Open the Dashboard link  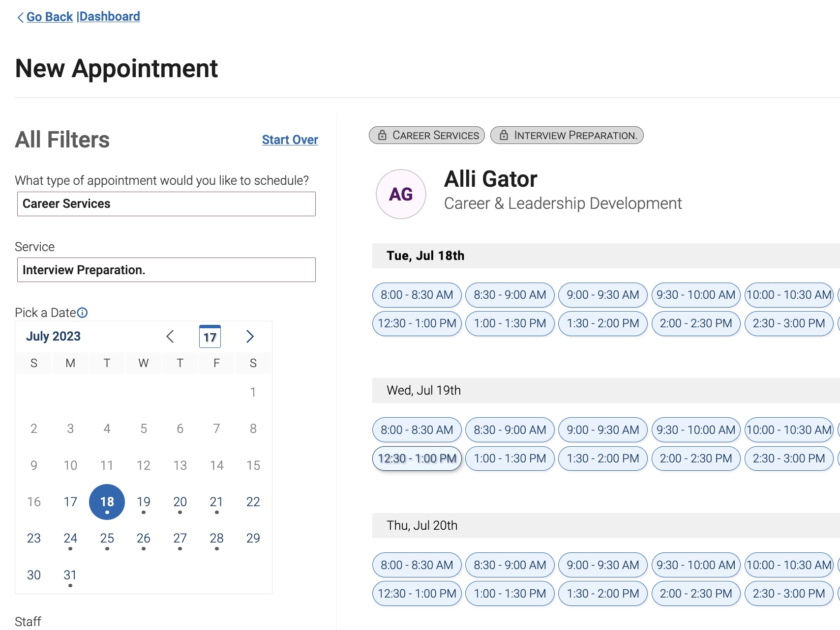[x=110, y=17]
